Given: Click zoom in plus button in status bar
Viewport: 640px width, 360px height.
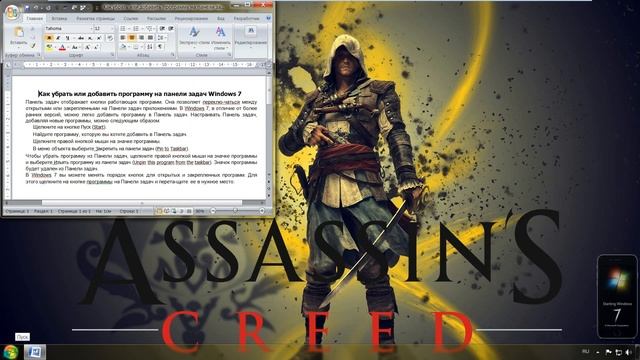Looking at the screenshot, I should [x=262, y=211].
